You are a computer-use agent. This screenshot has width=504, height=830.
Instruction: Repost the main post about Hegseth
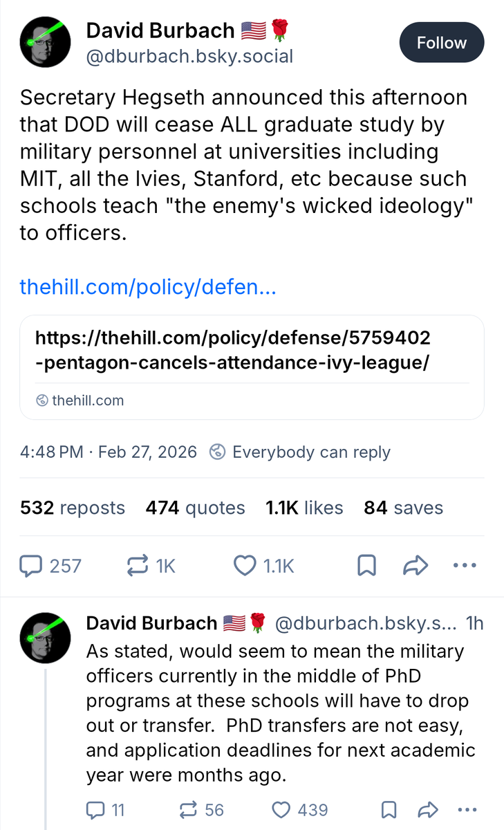click(139, 566)
